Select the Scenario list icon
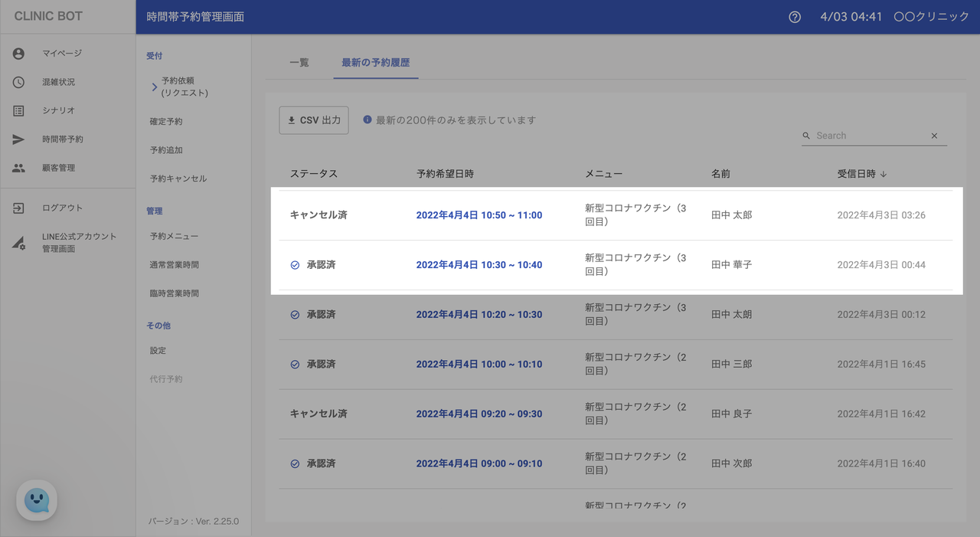Screen dimensions: 980x537 (x=18, y=111)
